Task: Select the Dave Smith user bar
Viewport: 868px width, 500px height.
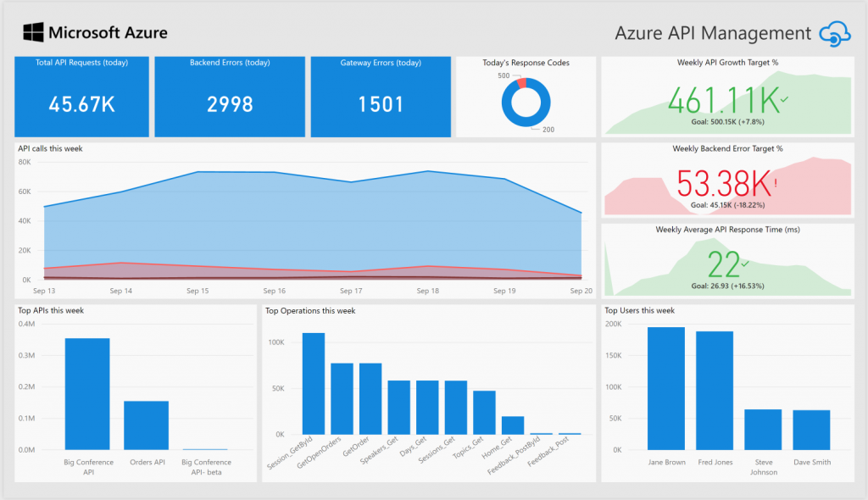Action: point(811,430)
